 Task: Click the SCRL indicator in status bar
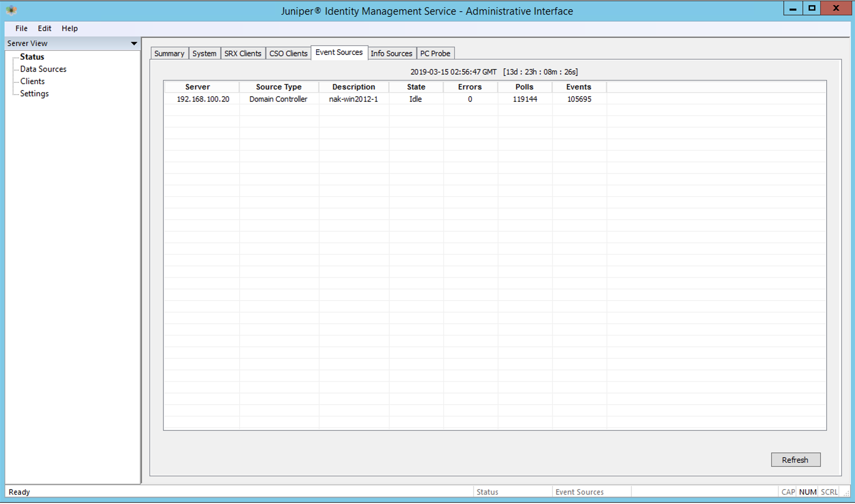[x=829, y=492]
